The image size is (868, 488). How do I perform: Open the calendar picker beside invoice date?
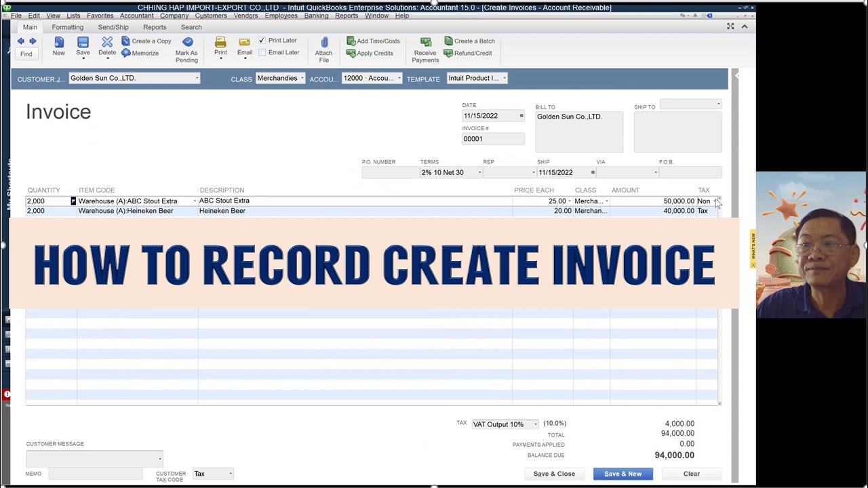pyautogui.click(x=521, y=116)
